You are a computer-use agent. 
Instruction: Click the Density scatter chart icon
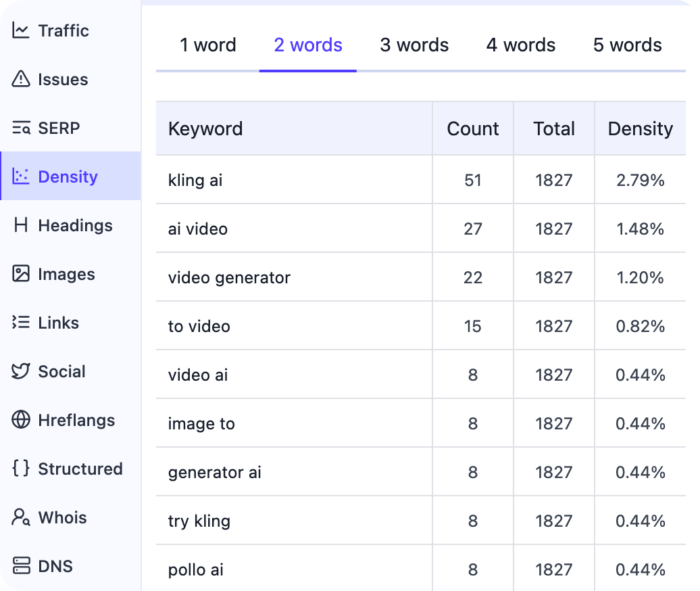click(x=20, y=176)
